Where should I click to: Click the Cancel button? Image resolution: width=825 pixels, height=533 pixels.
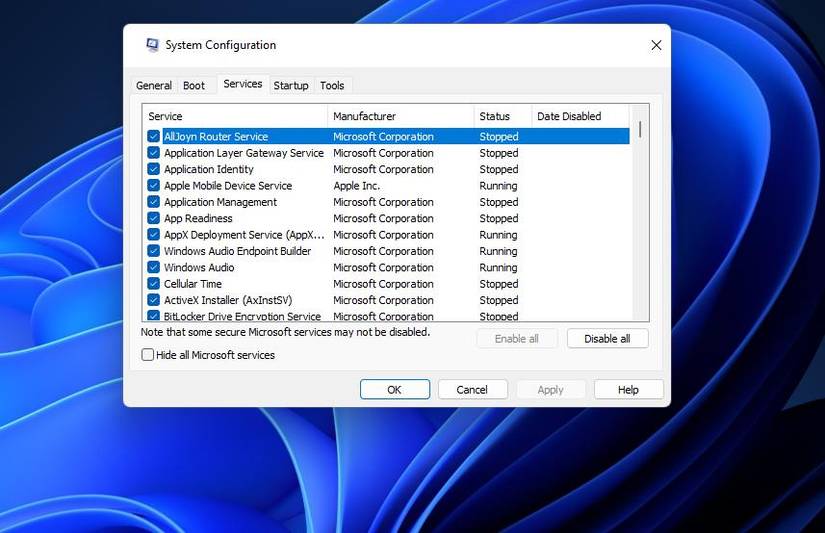pyautogui.click(x=472, y=390)
